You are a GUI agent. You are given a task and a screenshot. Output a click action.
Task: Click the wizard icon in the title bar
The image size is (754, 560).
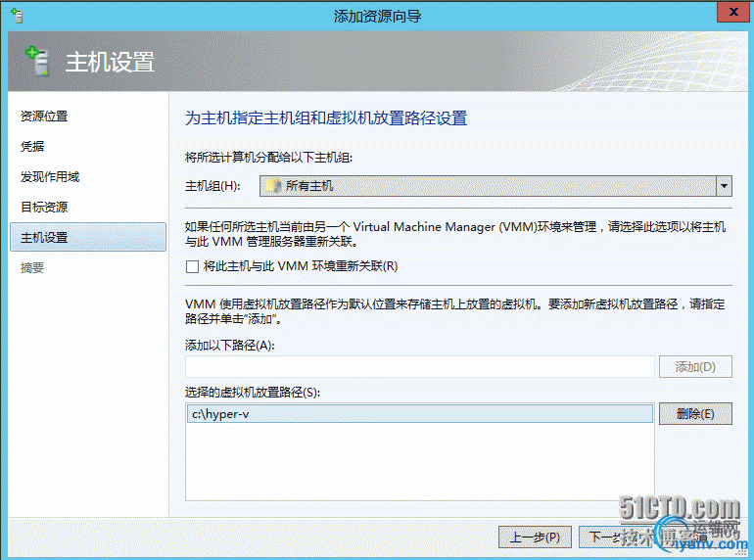click(x=18, y=16)
